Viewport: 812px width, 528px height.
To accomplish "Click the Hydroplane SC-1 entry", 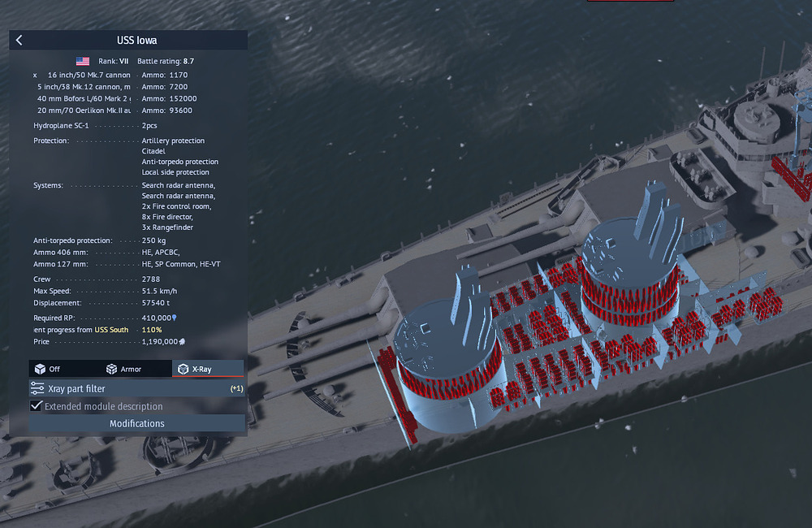I will pyautogui.click(x=63, y=126).
